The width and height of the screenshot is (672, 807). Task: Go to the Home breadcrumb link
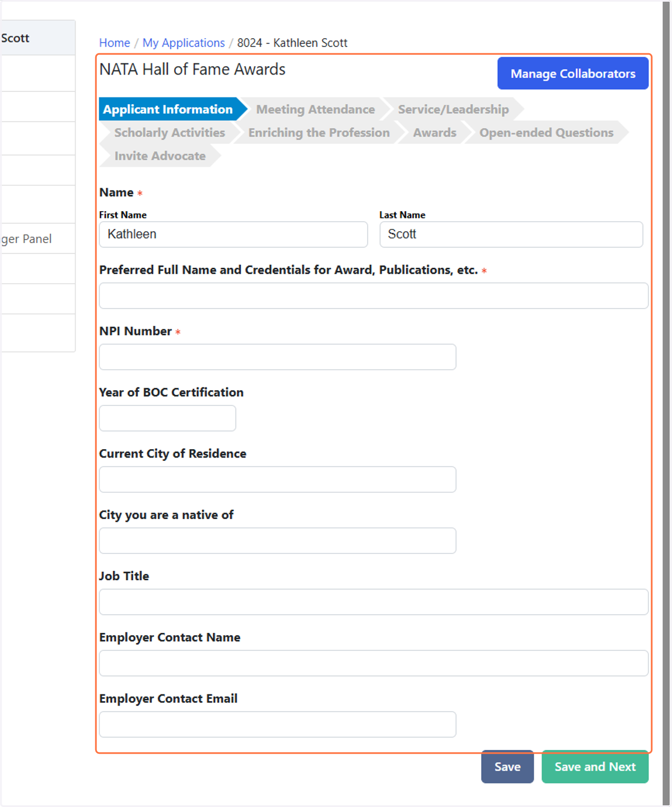click(114, 43)
